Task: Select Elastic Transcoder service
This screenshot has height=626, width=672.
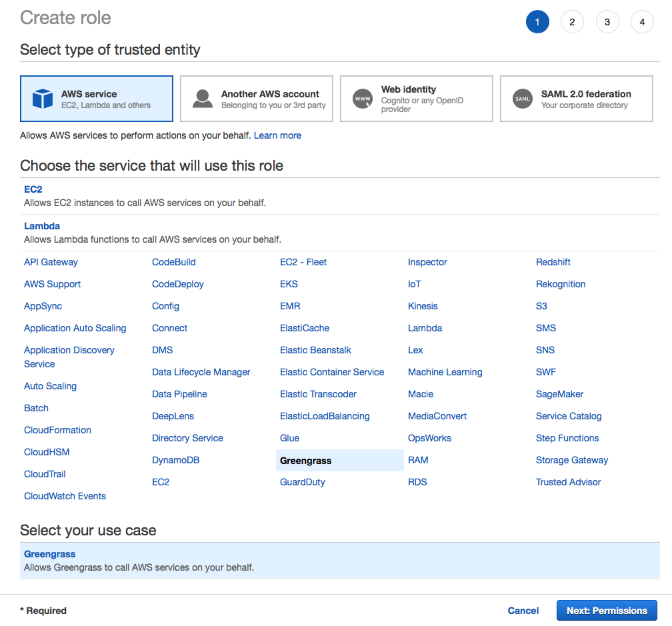Action: [x=318, y=394]
